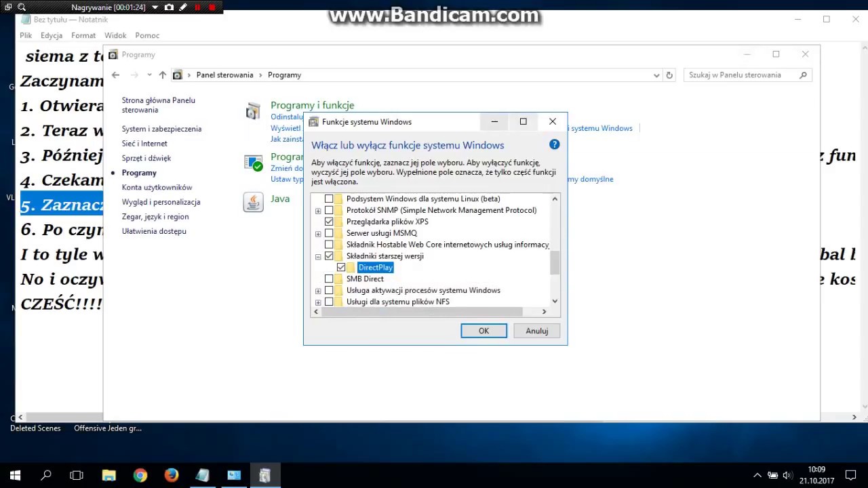
Task: Select the DirectPlay tree item label
Action: click(x=375, y=268)
